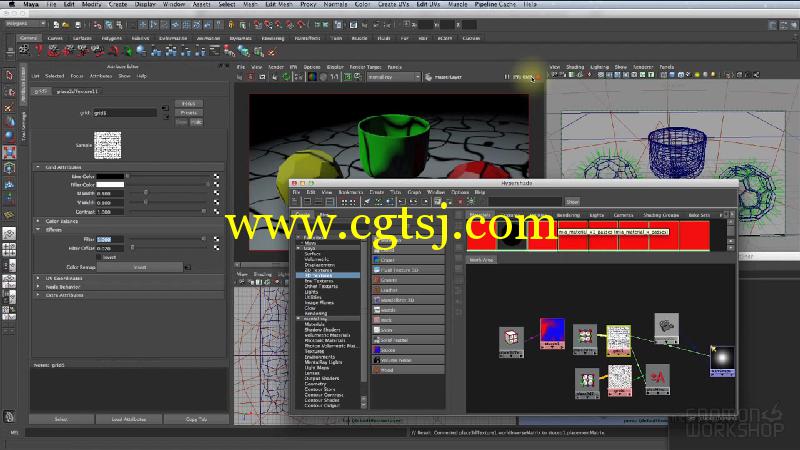Click first shelf icon under General tab
Image resolution: width=800 pixels, height=450 pixels.
(x=24, y=50)
